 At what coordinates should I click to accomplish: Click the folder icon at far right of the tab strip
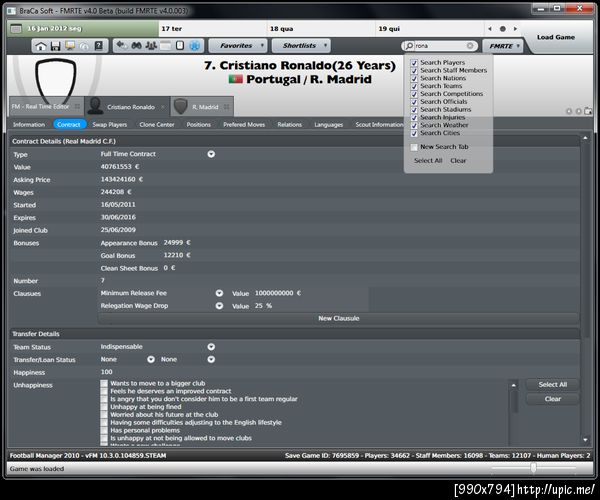tap(588, 111)
